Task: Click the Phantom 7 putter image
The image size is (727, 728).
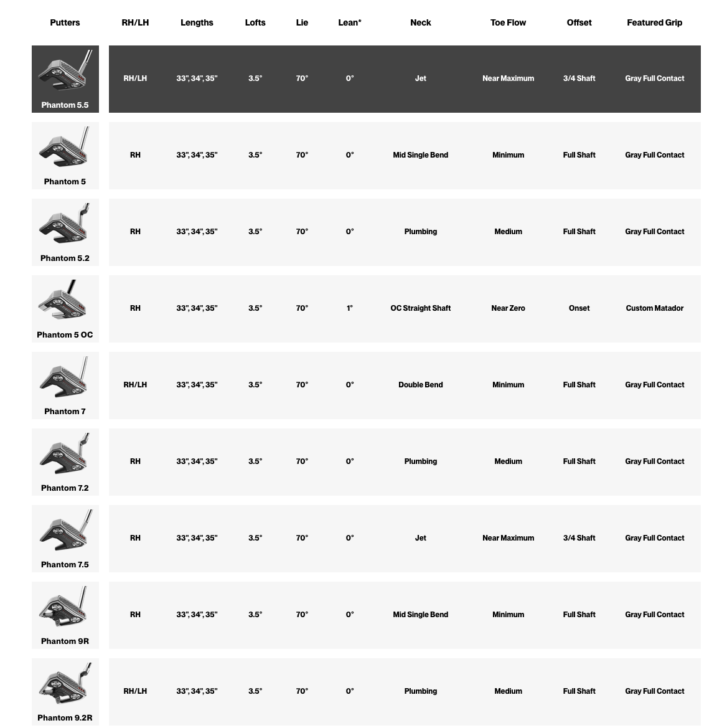Action: [x=65, y=378]
